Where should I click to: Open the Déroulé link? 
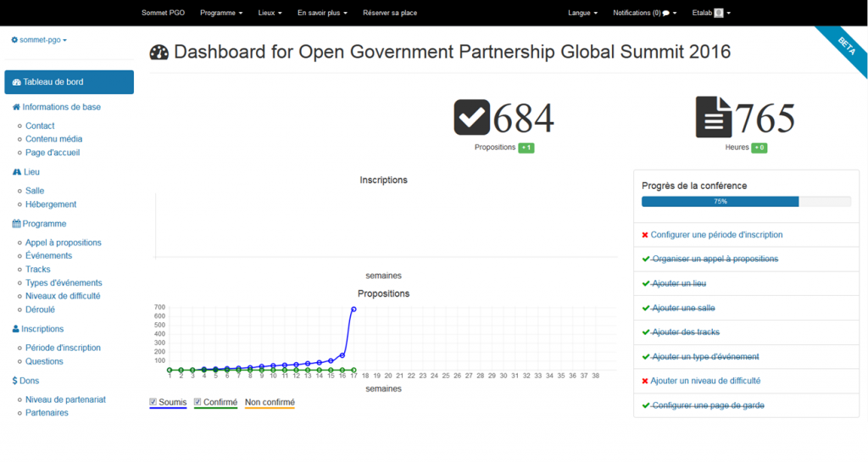pos(40,310)
